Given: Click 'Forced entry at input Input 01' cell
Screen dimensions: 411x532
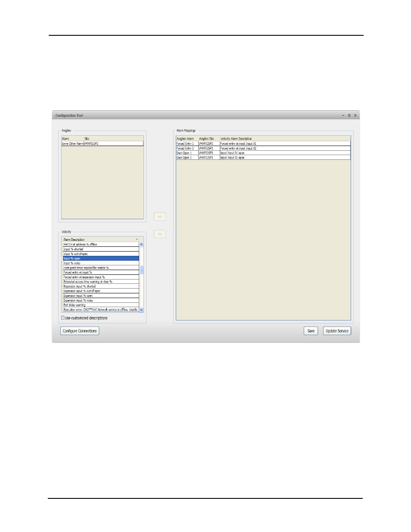Looking at the screenshot, I should pos(285,143).
